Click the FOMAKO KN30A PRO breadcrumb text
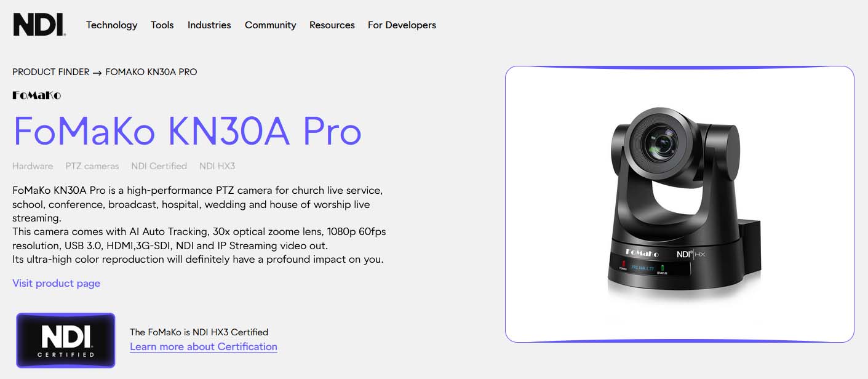Screen dimensions: 868x379 tap(151, 72)
